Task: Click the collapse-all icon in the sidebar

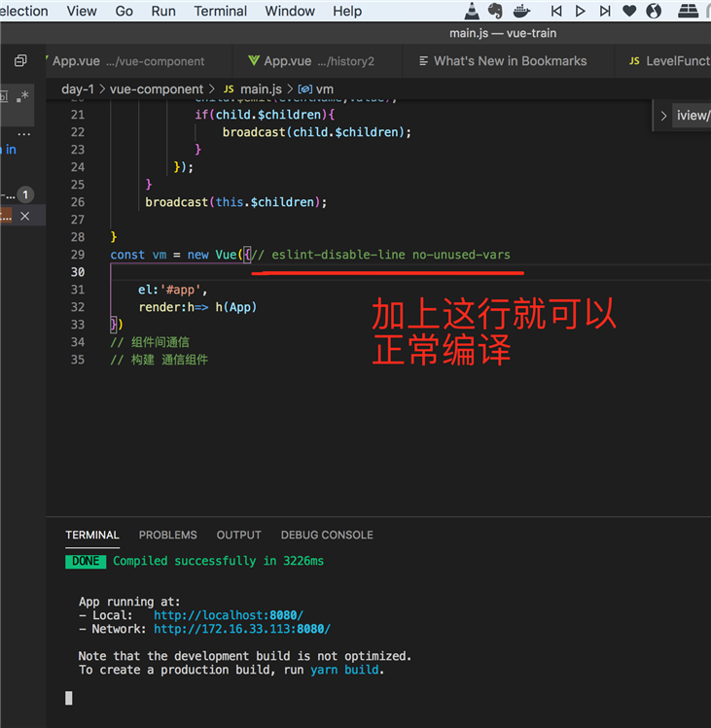Action: [x=20, y=60]
